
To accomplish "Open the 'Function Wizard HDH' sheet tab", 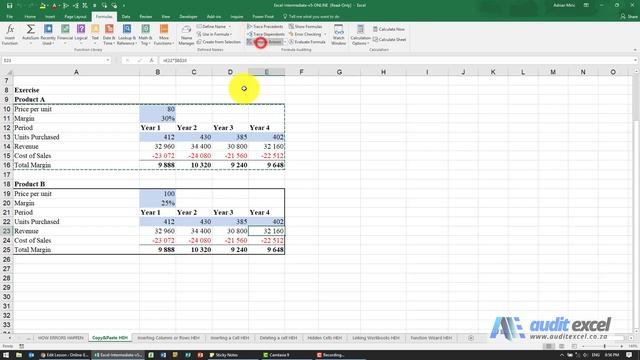I will tap(431, 338).
